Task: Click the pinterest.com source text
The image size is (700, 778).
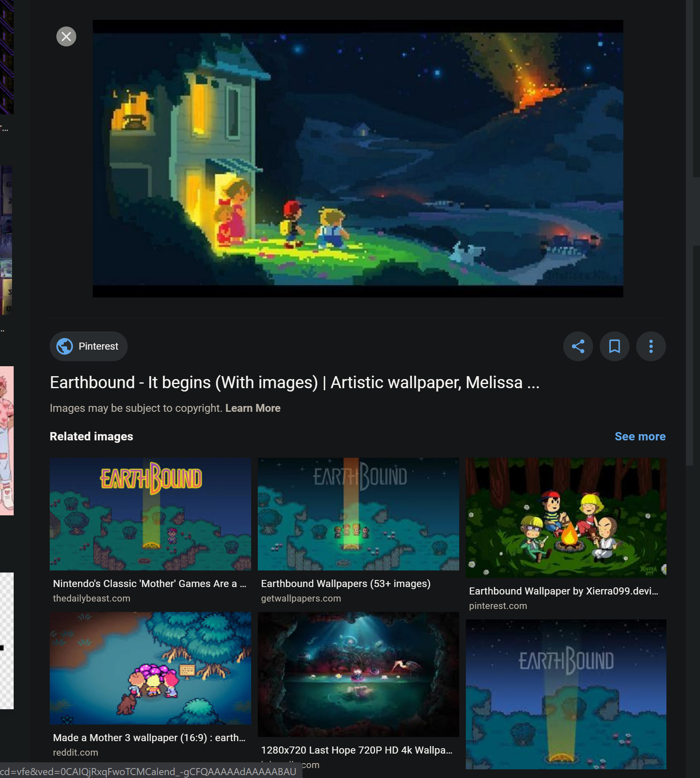Action: tap(498, 606)
